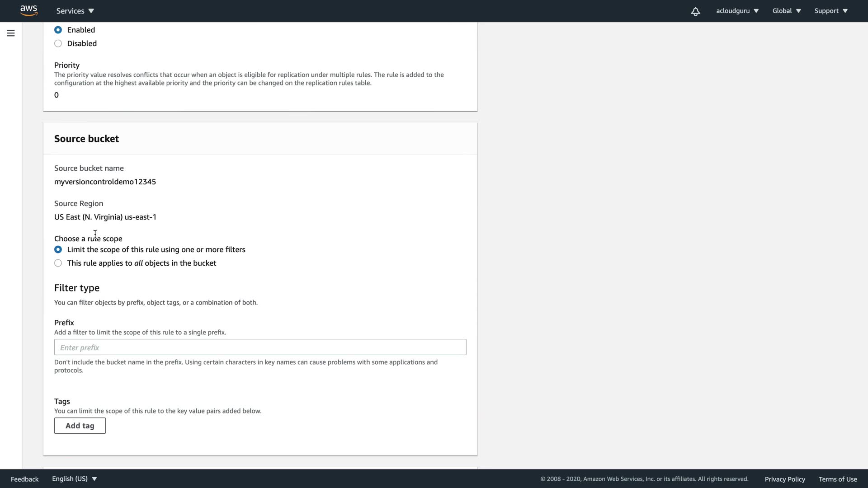Click the Services menu label
This screenshot has width=868, height=488.
point(70,11)
